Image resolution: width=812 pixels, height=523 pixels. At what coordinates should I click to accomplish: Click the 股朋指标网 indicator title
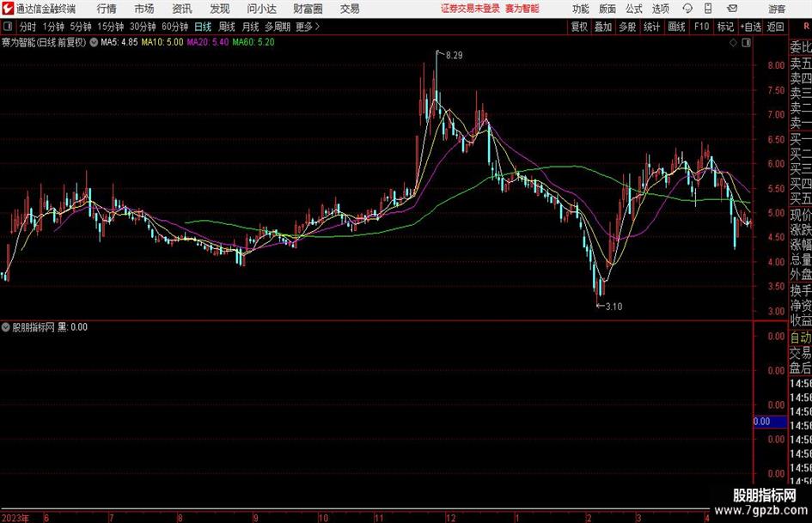[x=34, y=327]
